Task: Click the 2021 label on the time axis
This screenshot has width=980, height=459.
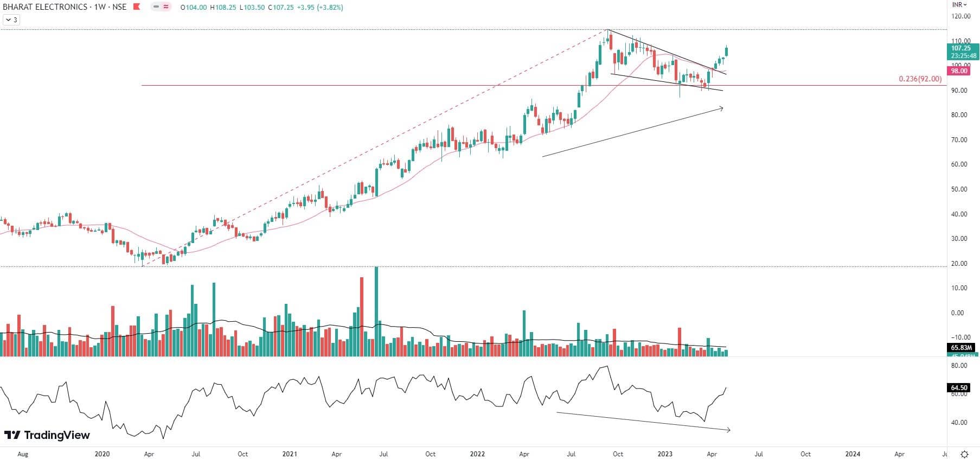Action: tap(290, 454)
